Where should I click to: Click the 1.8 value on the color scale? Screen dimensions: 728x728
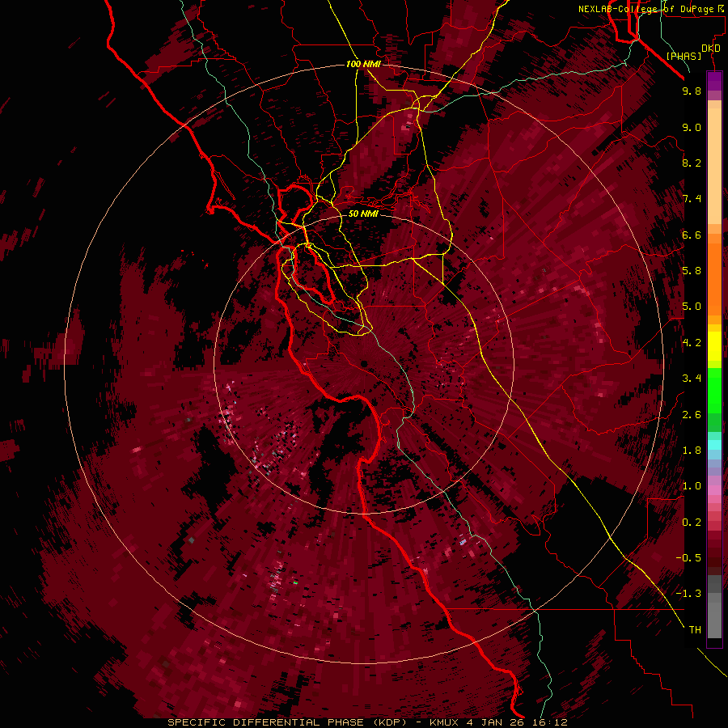(692, 451)
